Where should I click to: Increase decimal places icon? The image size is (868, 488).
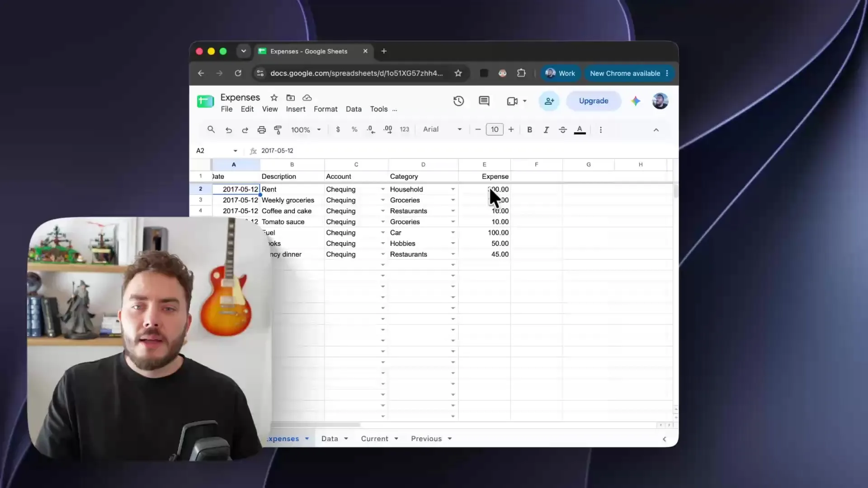click(388, 130)
